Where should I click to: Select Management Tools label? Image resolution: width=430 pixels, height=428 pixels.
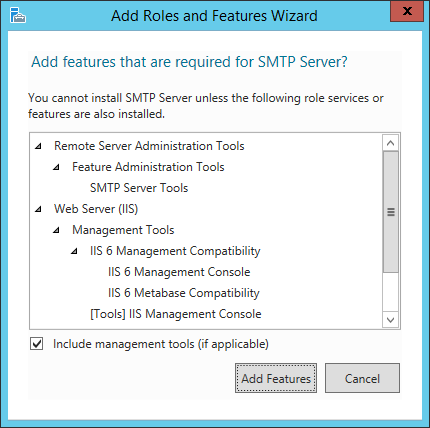click(123, 230)
